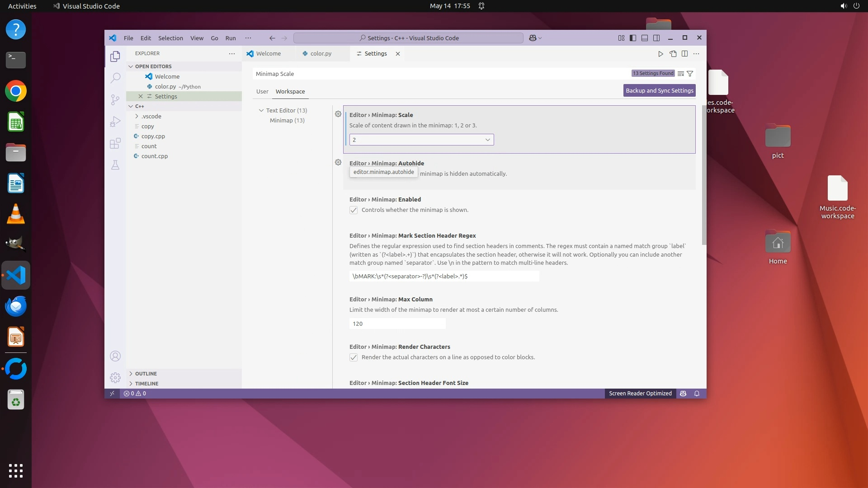Expand the .vscode folder
Viewport: 868px width, 488px height.
[151, 116]
